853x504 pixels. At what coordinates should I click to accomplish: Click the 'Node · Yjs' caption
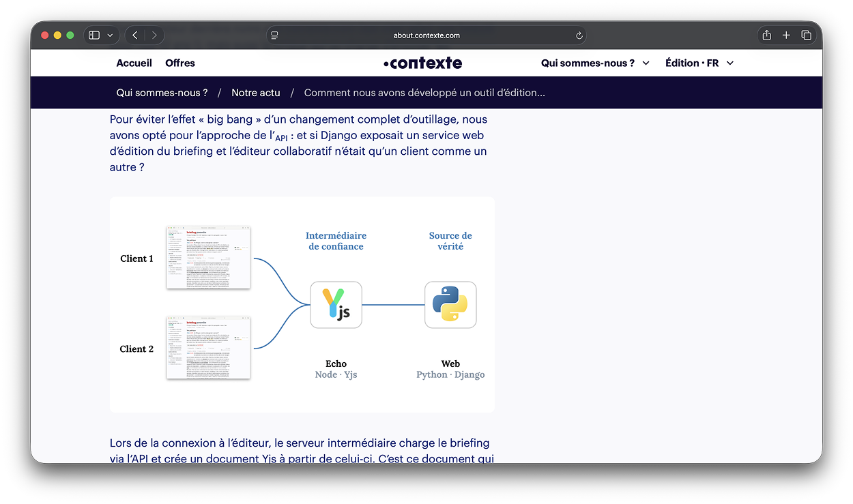click(336, 374)
